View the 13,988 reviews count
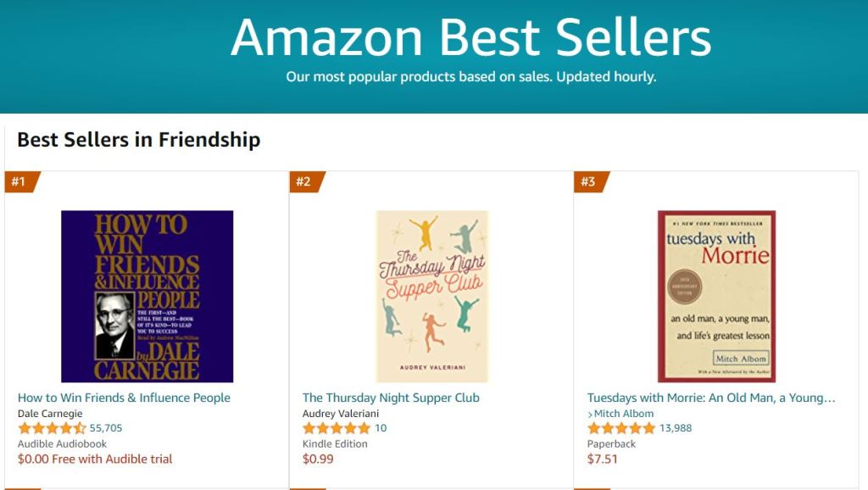 (x=676, y=428)
